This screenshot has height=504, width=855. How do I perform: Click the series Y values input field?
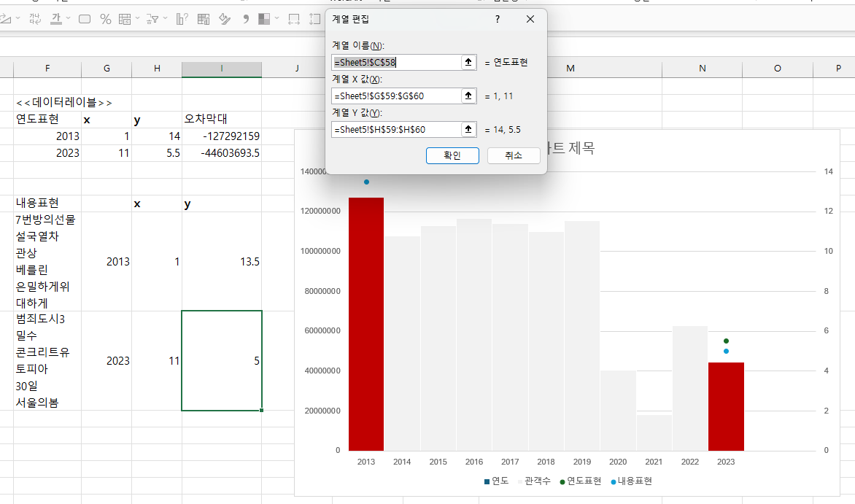(396, 129)
